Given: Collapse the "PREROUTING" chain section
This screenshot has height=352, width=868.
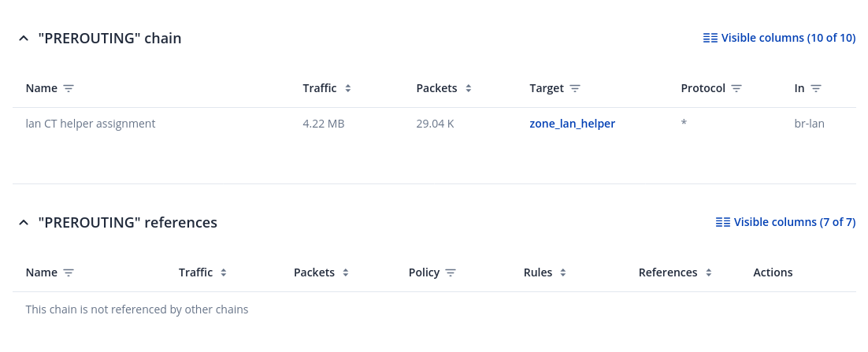Looking at the screenshot, I should pos(24,39).
